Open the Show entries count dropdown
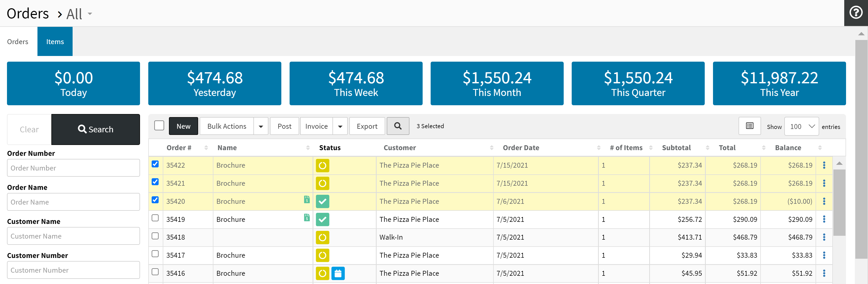The height and width of the screenshot is (284, 868). tap(801, 126)
